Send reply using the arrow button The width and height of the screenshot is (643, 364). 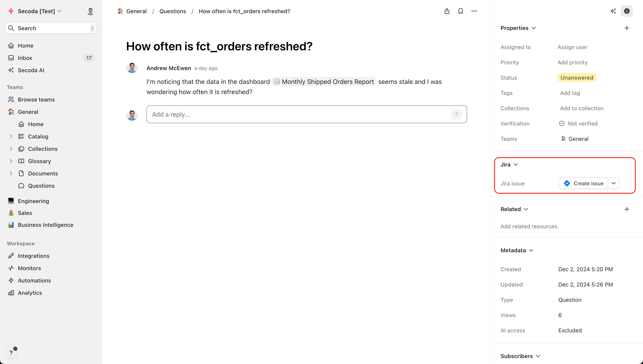456,114
